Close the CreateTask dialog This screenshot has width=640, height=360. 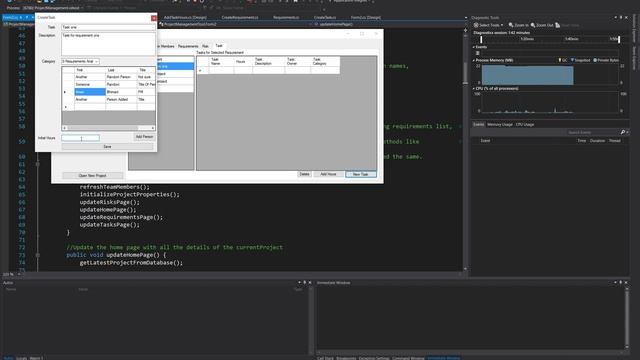click(153, 18)
